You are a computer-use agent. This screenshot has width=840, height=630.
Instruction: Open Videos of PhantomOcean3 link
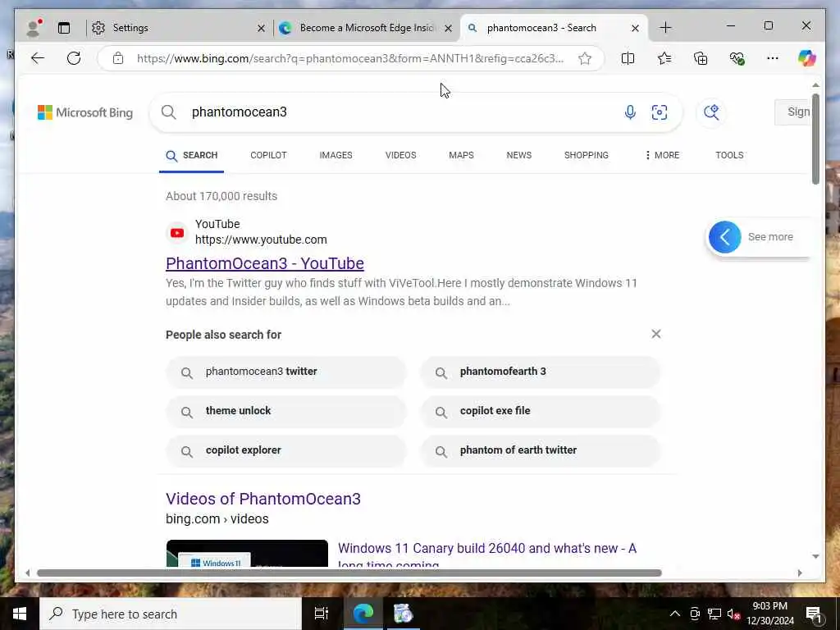coord(263,499)
